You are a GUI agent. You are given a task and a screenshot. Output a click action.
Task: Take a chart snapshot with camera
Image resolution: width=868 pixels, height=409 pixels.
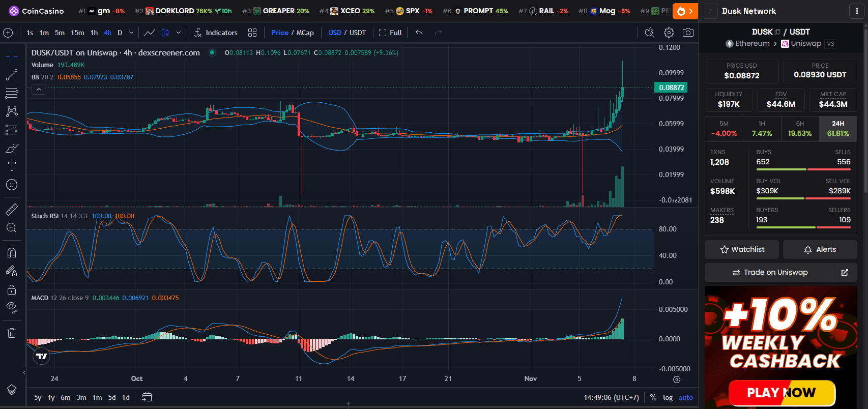[688, 33]
